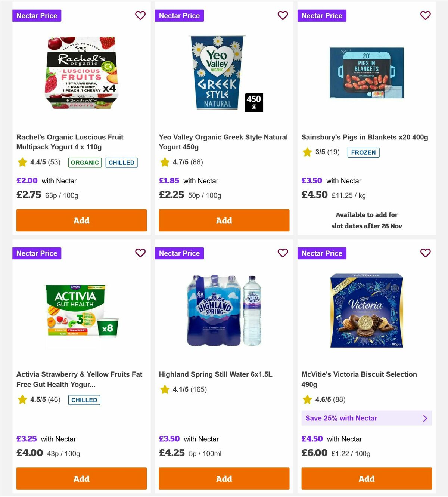The image size is (448, 497).
Task: Click the Nectar Price badge on Yeo Valley
Action: [179, 15]
